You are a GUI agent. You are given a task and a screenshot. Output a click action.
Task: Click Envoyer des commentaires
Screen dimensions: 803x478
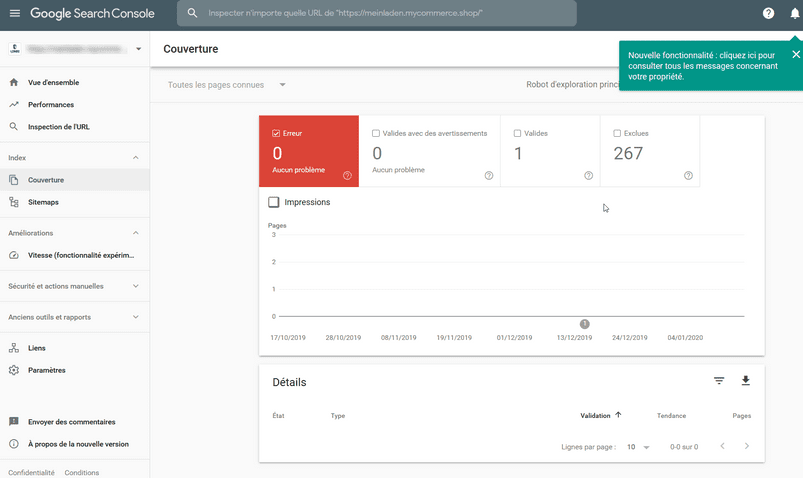click(x=72, y=422)
